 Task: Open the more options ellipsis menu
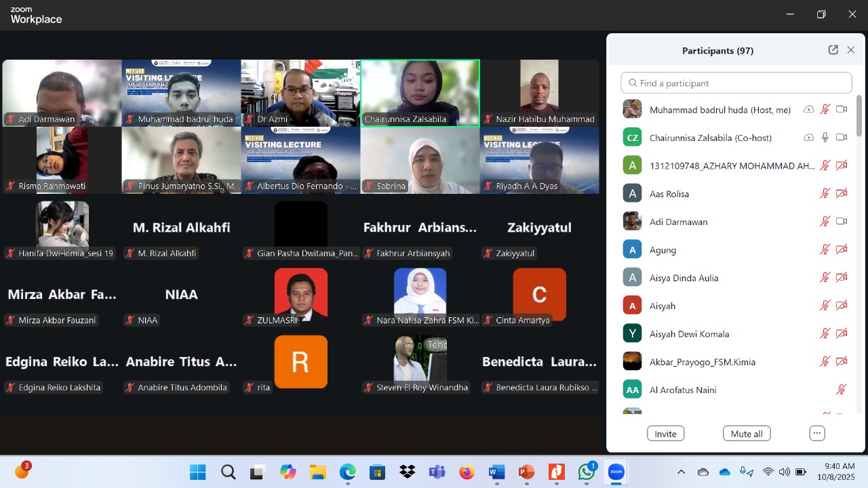click(816, 432)
